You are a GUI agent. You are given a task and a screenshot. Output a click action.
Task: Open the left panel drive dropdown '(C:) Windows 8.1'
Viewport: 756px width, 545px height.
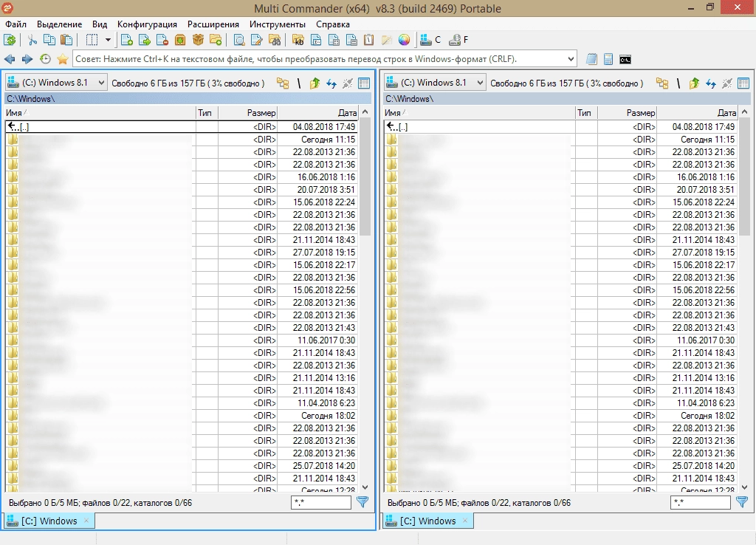click(x=56, y=83)
